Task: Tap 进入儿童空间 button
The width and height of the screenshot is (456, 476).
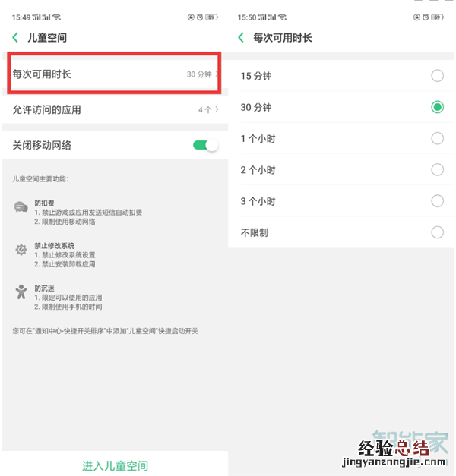Action: [116, 465]
